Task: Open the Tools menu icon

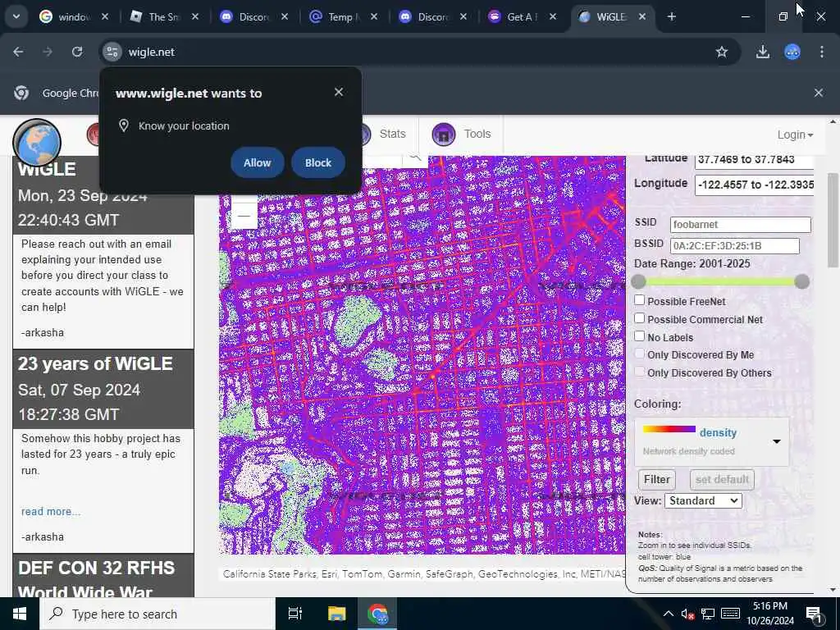Action: coord(444,134)
